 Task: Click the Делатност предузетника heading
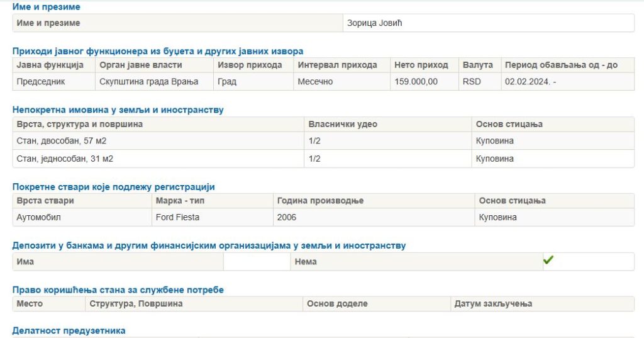point(69,330)
